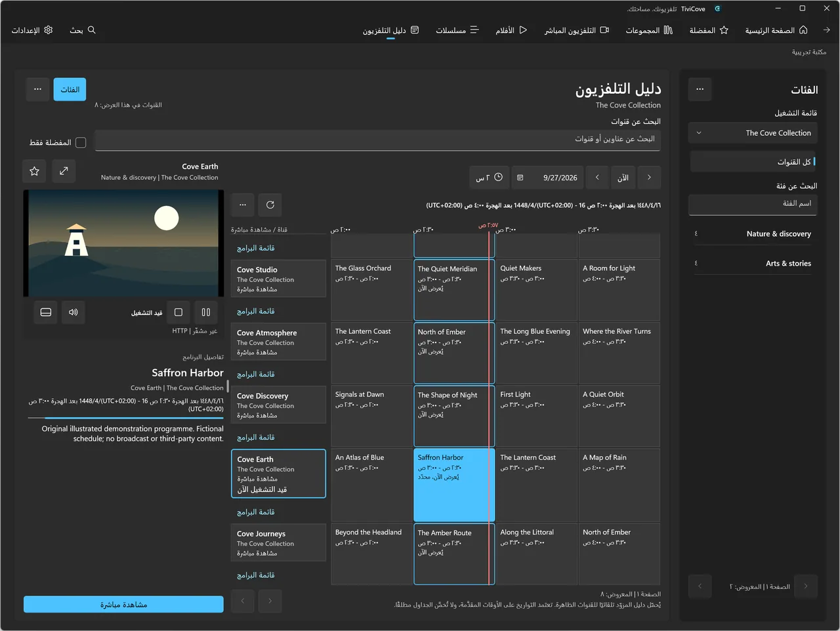Toggle the الفئات categories panel button
840x631 pixels.
pyautogui.click(x=70, y=89)
